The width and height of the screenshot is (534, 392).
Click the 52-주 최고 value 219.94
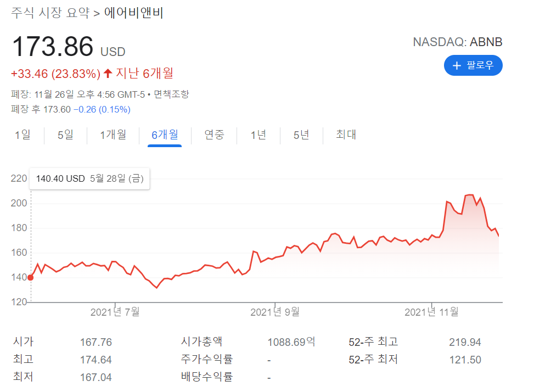pos(465,342)
